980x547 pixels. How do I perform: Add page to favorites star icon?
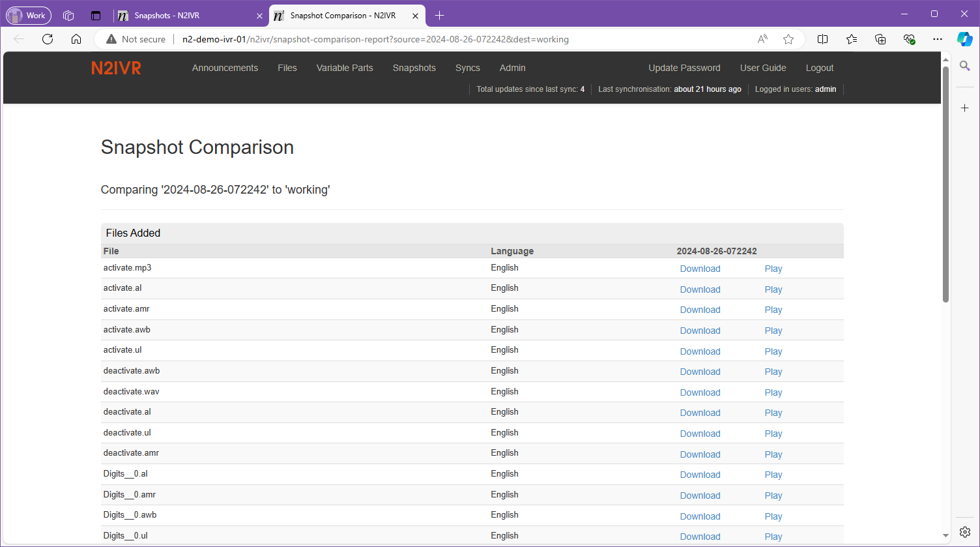(788, 39)
